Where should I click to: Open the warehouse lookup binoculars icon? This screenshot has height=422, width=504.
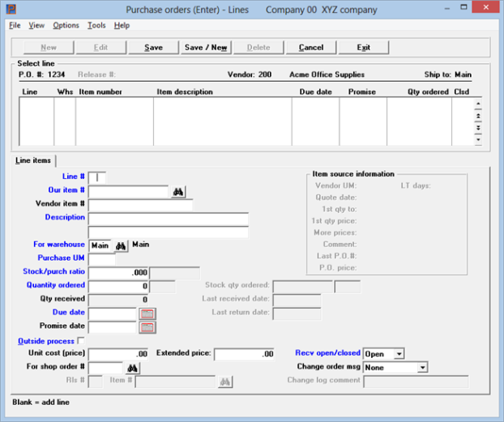click(x=121, y=245)
